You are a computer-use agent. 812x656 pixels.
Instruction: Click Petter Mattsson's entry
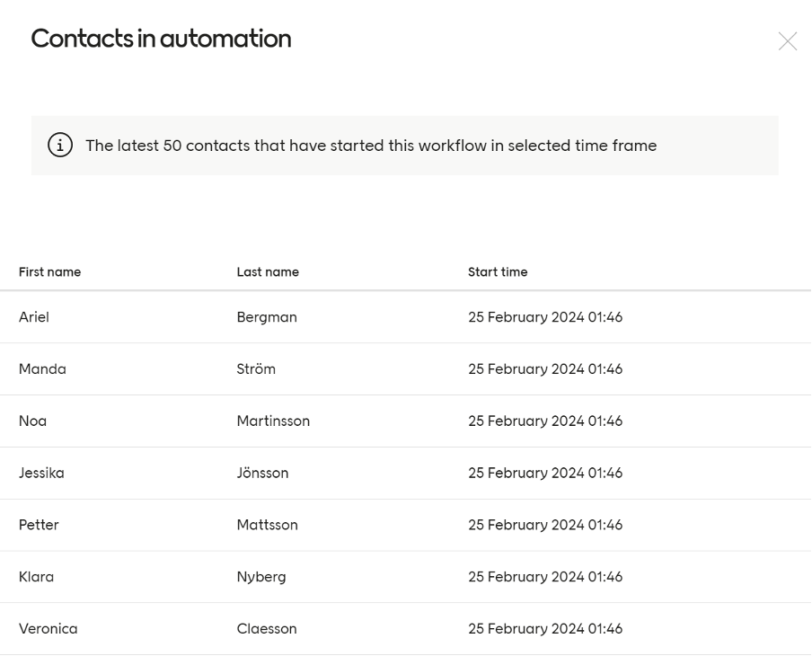40,525
